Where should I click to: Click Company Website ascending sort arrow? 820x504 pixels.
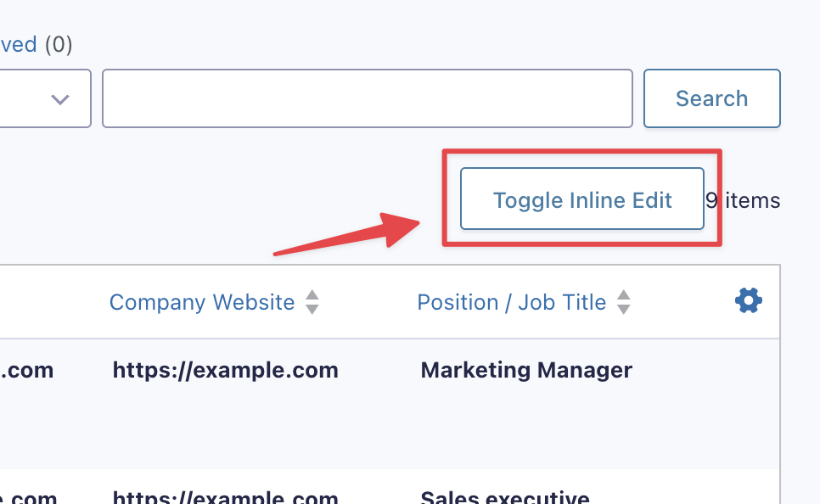point(312,295)
